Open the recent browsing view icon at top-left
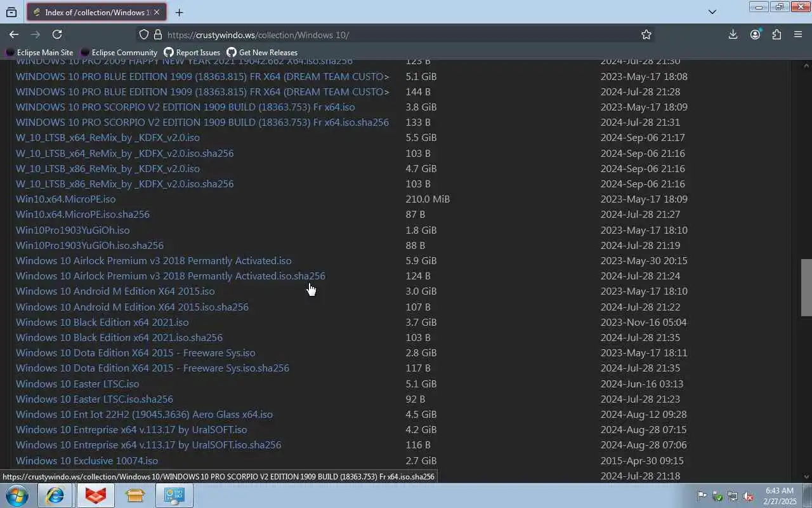The width and height of the screenshot is (812, 508). pos(11,12)
